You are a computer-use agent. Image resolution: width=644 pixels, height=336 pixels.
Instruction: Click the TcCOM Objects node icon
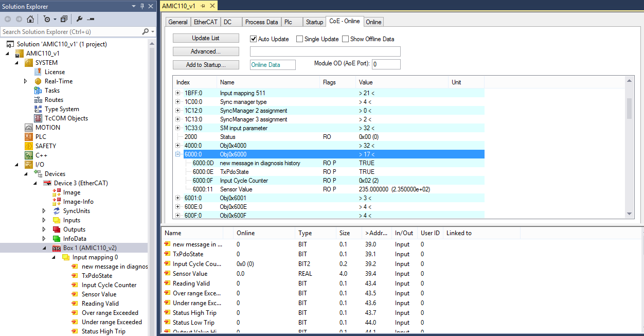38,118
